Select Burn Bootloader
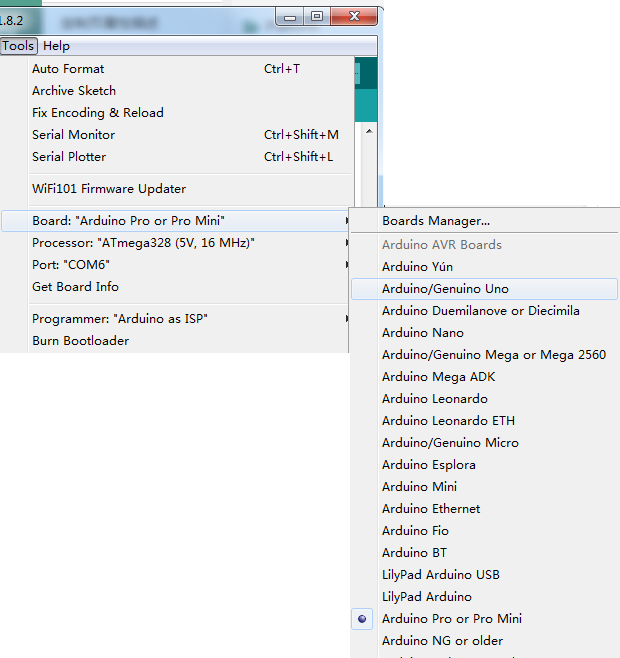620x658 pixels. click(175, 341)
